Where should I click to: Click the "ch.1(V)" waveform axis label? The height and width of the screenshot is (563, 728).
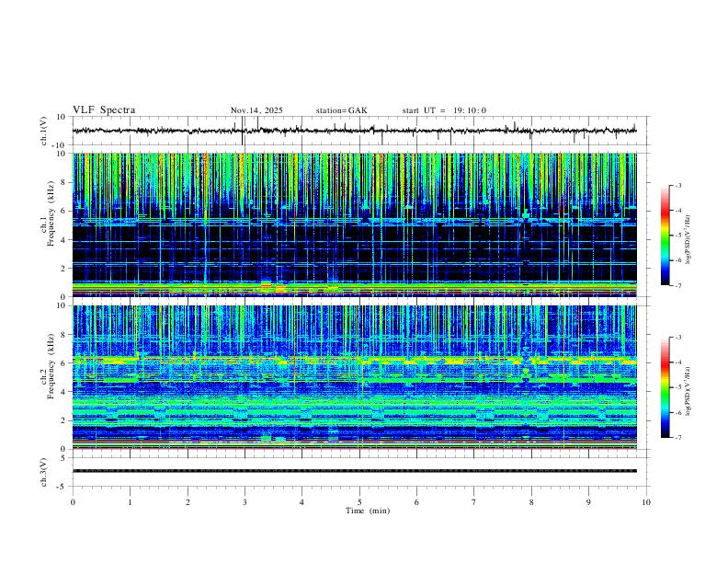[x=44, y=131]
